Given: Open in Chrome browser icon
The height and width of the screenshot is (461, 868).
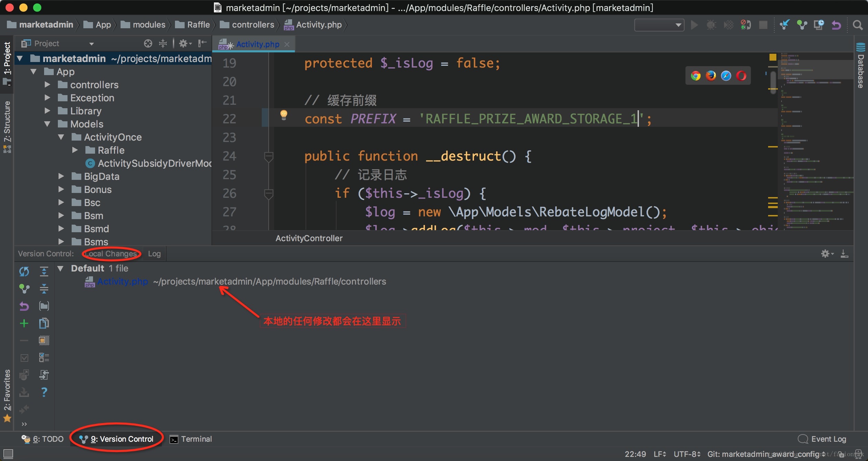Looking at the screenshot, I should coord(695,76).
